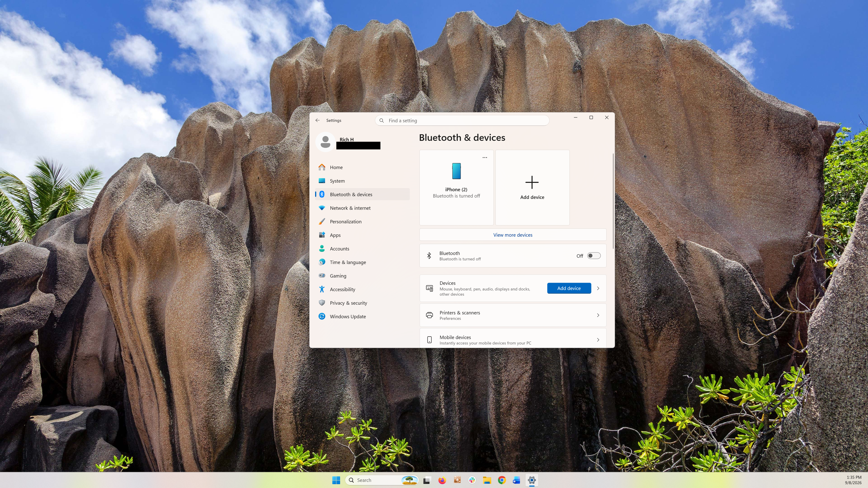Go to Personalization settings
Image resolution: width=868 pixels, height=488 pixels.
tap(362, 222)
